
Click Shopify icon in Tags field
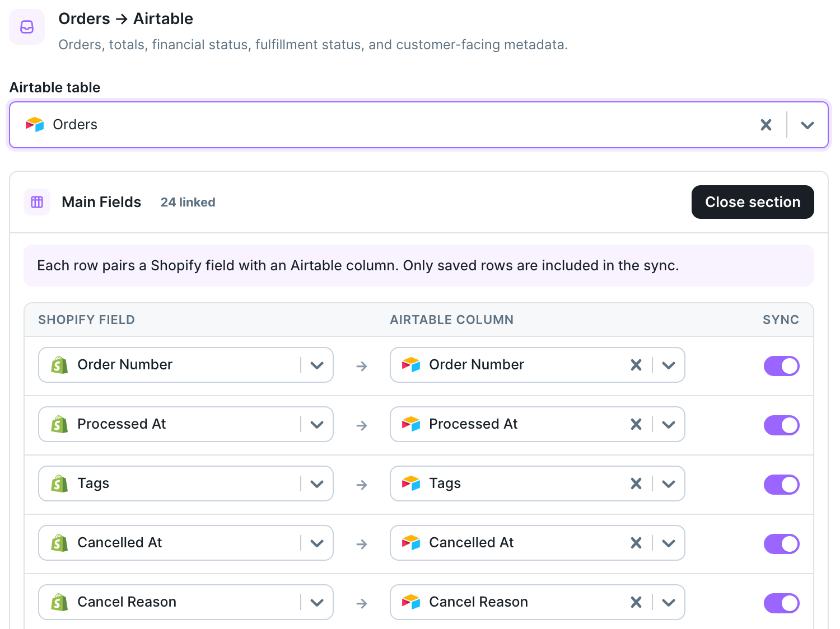point(59,484)
